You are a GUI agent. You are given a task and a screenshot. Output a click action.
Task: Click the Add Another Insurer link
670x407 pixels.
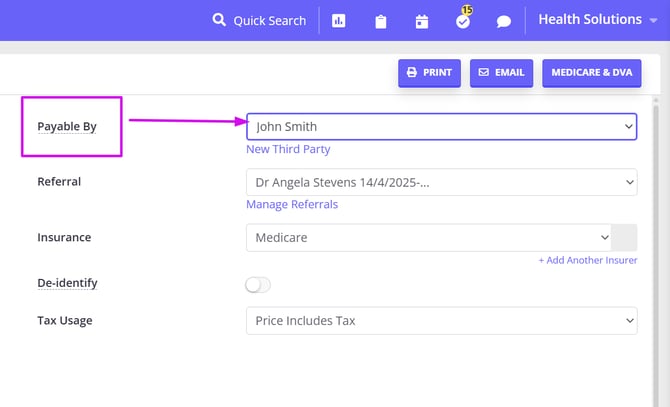588,260
